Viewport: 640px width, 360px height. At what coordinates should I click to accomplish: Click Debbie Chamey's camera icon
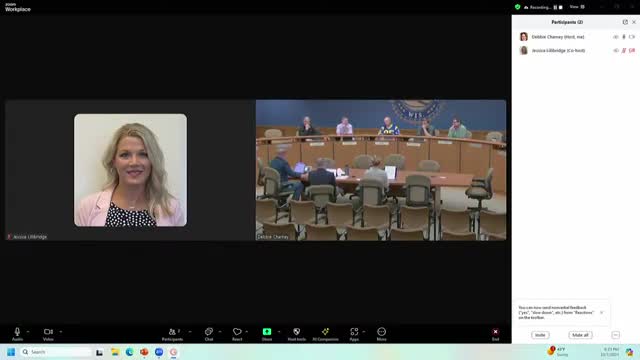[x=632, y=37]
